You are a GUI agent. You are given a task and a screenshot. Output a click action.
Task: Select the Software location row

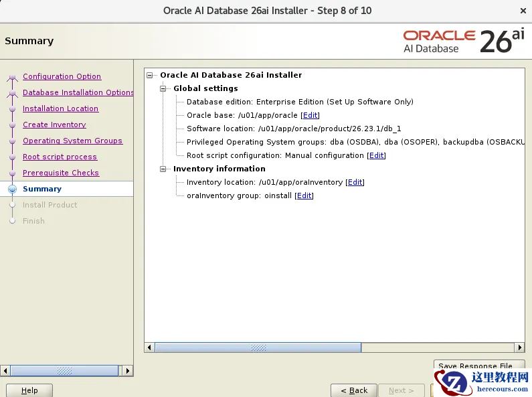coord(294,129)
